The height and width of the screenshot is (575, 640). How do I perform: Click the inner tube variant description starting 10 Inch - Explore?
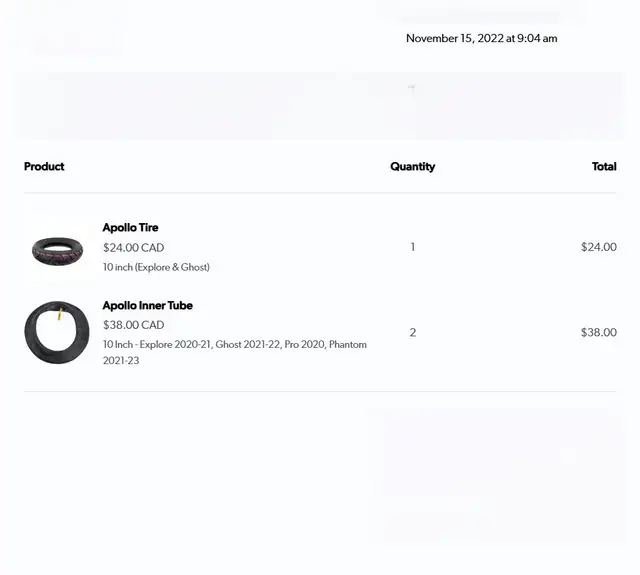point(235,353)
